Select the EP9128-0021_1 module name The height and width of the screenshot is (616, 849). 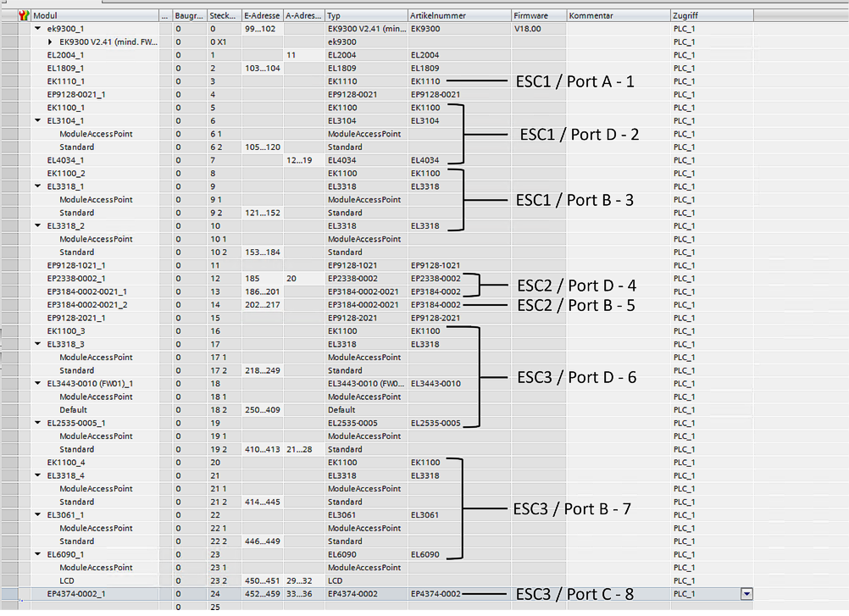pyautogui.click(x=76, y=94)
